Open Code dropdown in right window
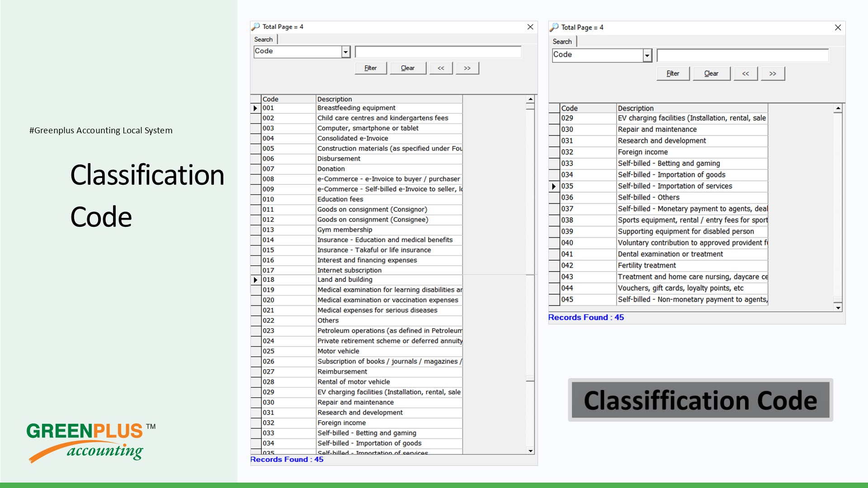868x488 pixels. click(647, 56)
